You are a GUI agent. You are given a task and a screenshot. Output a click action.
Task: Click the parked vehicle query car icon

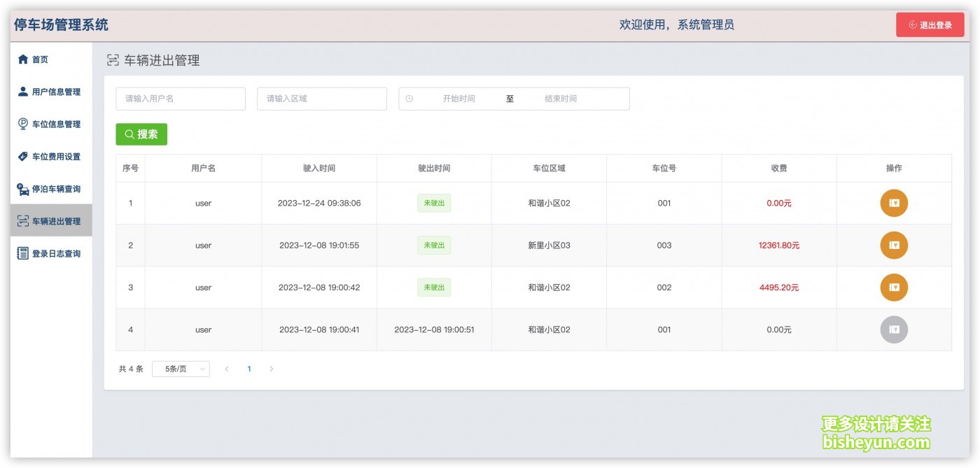click(23, 189)
